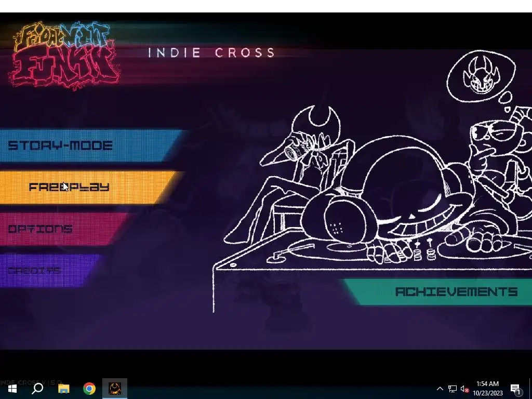
Task: Launch File Explorer from the taskbar
Action: coord(63,389)
